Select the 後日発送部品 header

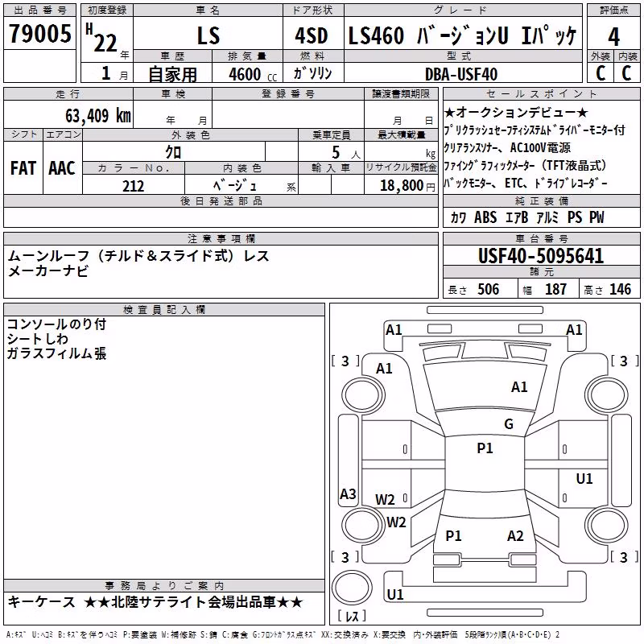click(x=221, y=200)
